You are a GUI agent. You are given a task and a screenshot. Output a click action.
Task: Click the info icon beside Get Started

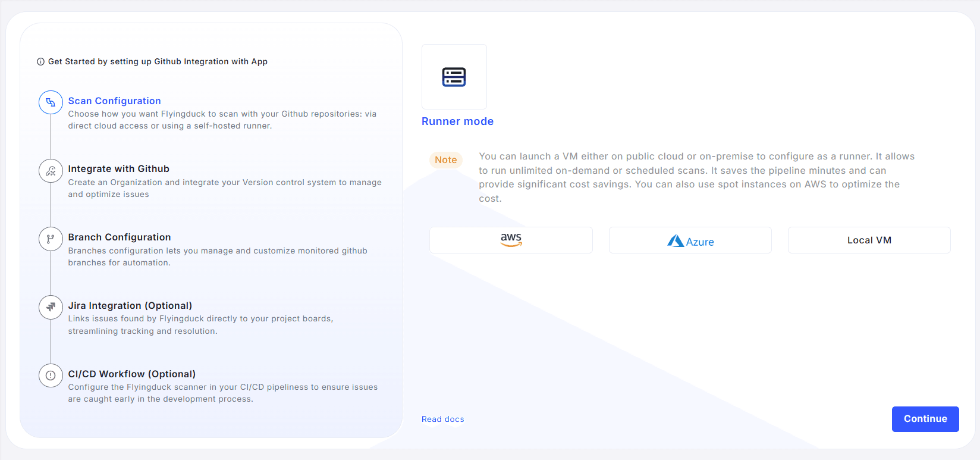point(40,62)
